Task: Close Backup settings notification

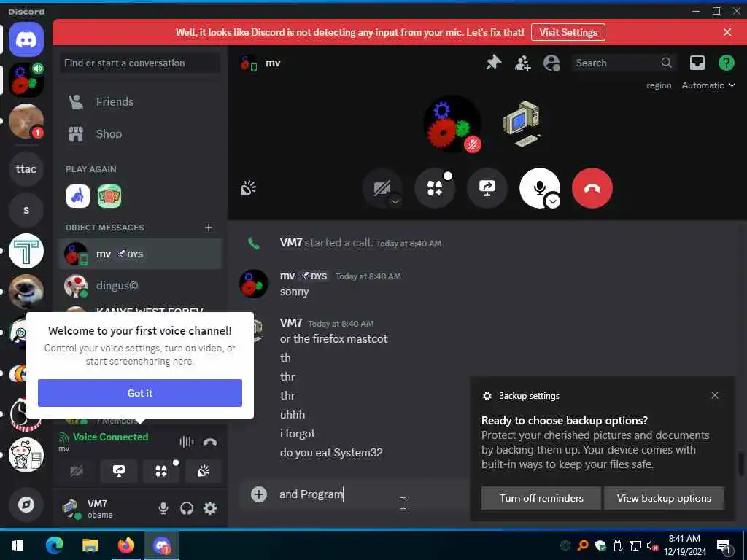Action: click(x=715, y=395)
